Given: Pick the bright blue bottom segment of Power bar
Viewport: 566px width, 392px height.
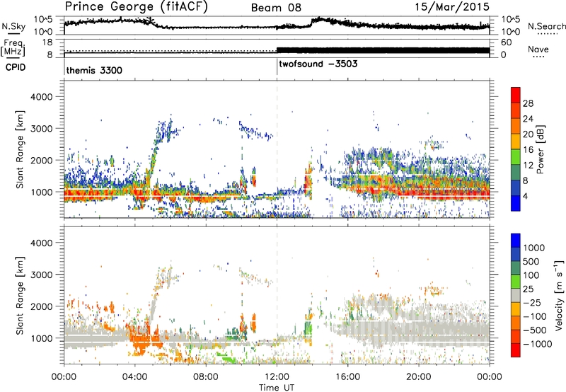Looking at the screenshot, I should (x=516, y=203).
